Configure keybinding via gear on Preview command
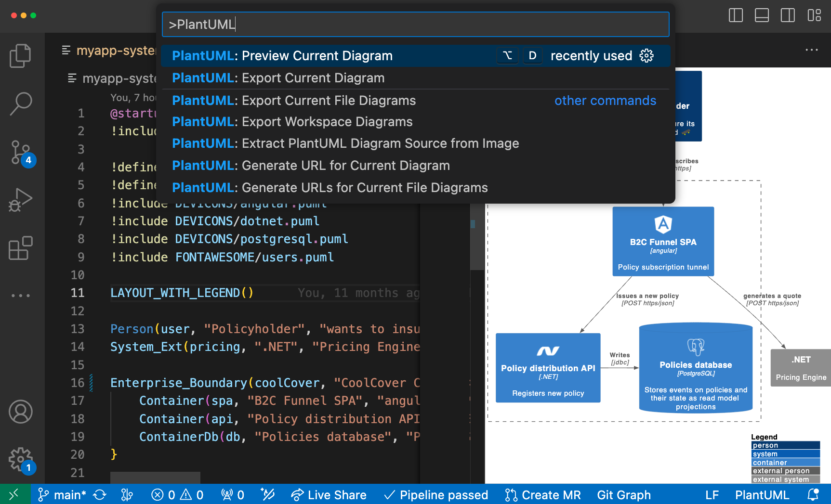This screenshot has height=504, width=831. coord(646,56)
